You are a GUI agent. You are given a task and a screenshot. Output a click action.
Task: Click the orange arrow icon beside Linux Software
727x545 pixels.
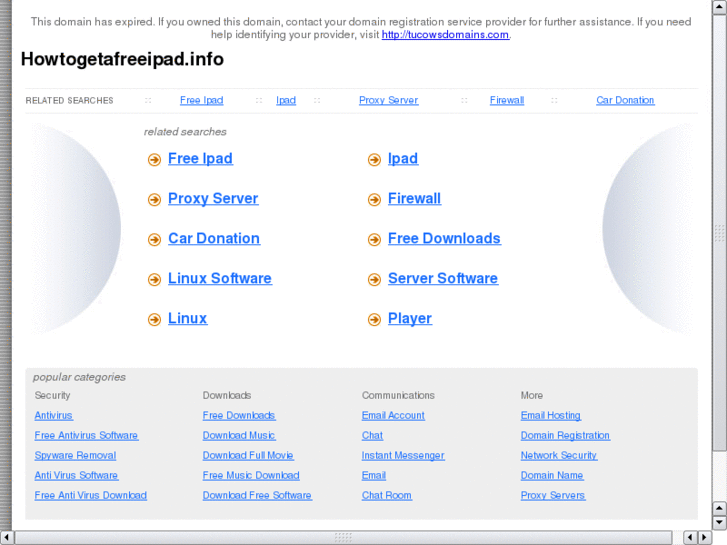pos(154,280)
